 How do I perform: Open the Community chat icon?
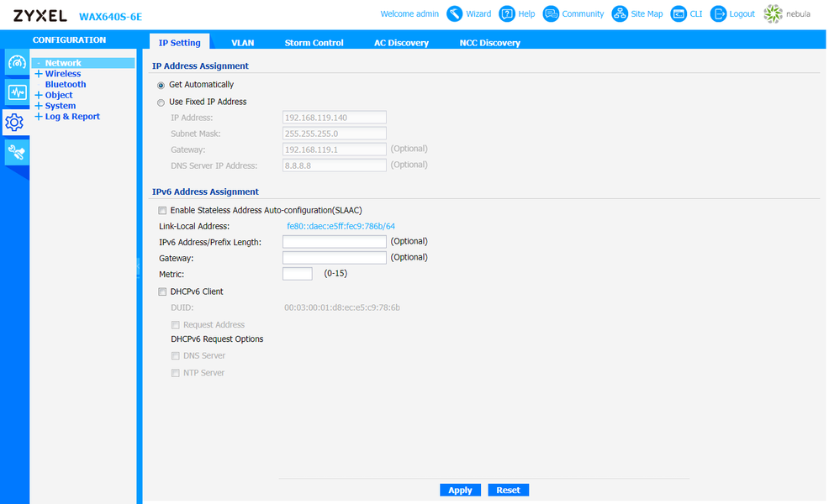point(551,13)
